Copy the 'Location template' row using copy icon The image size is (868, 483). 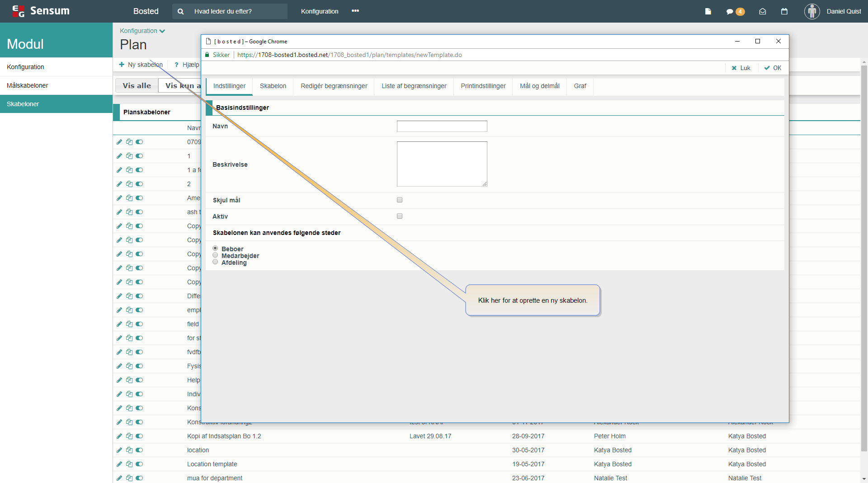tap(129, 464)
